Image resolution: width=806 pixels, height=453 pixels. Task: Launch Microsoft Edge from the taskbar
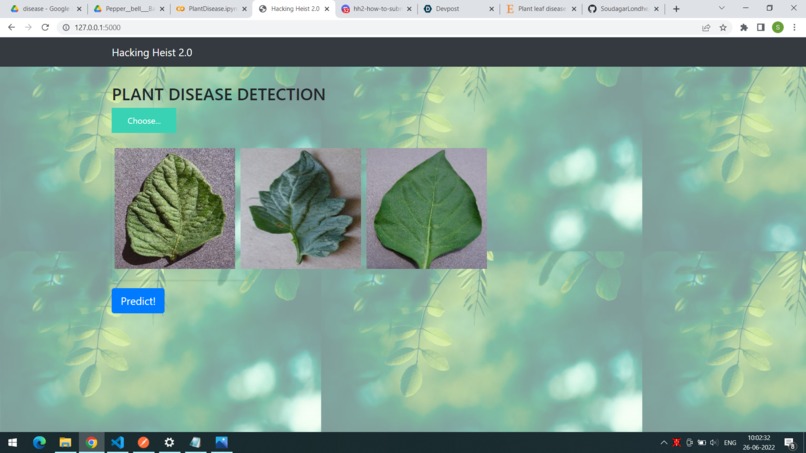pyautogui.click(x=39, y=442)
